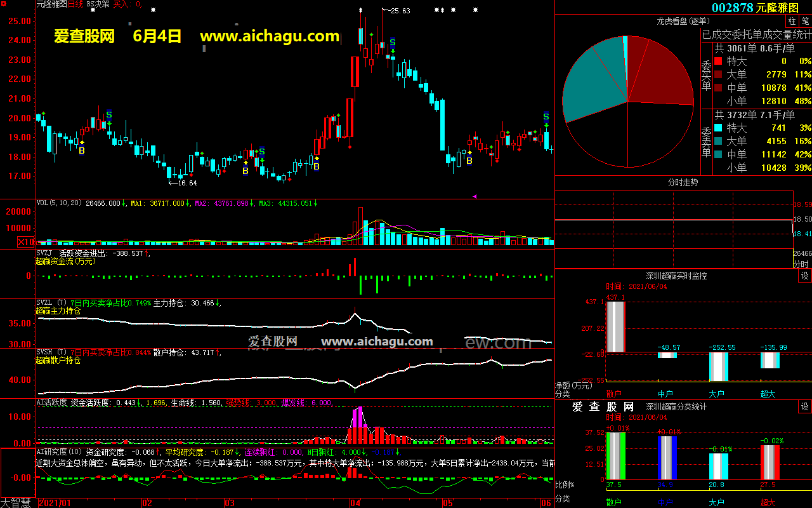812x508 pixels.
Task: Click the white star marker left of 25.63
Action: point(360,10)
